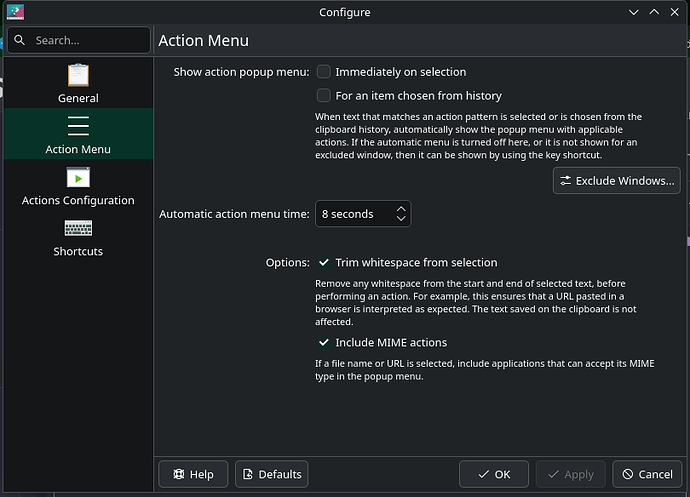Enable Immediately on selection checkbox
This screenshot has width=690, height=497.
pos(324,72)
